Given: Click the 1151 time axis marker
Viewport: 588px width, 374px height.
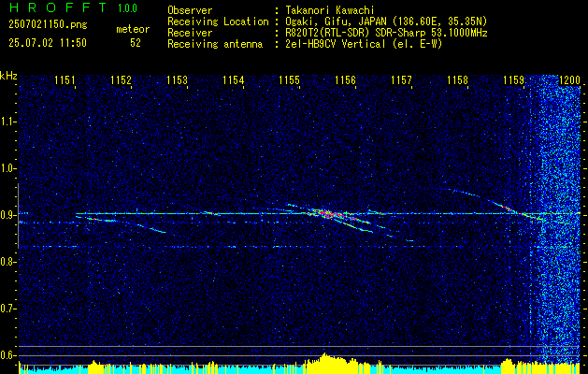Looking at the screenshot, I should click(65, 79).
